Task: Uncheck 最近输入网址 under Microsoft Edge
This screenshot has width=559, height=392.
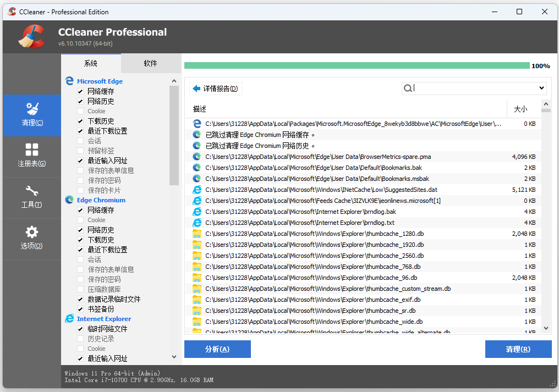Action: (80, 161)
